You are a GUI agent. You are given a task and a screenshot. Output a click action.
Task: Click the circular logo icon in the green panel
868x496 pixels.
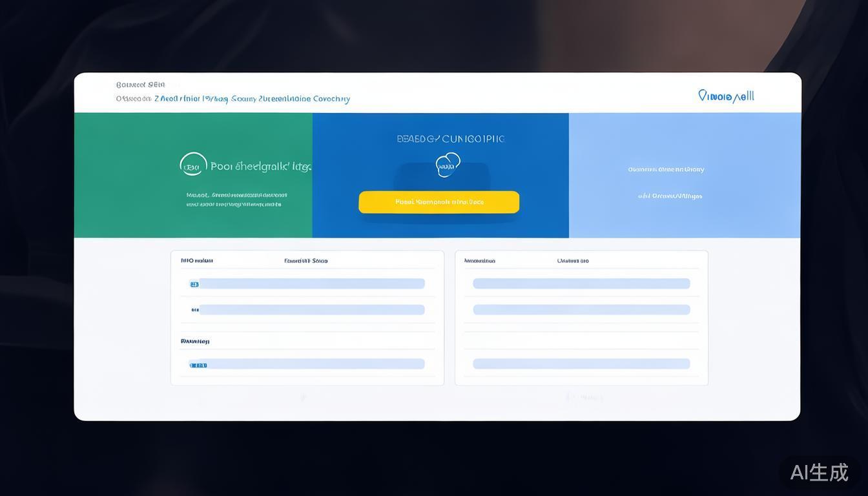[x=193, y=165]
